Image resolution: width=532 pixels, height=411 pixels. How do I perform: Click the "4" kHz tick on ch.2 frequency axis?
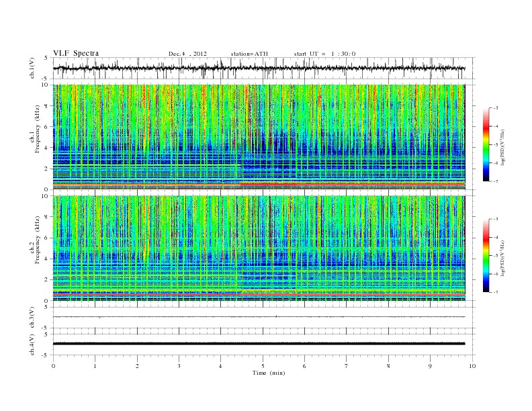[46, 259]
